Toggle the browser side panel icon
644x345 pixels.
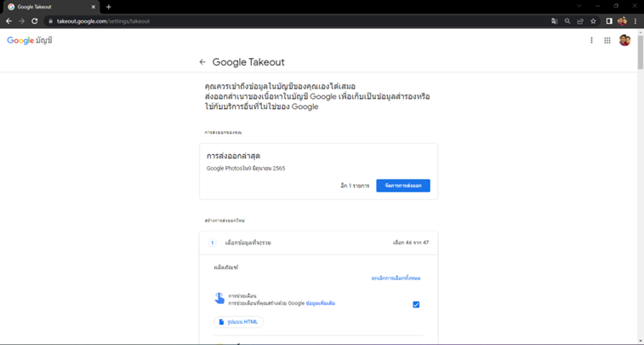(x=609, y=21)
